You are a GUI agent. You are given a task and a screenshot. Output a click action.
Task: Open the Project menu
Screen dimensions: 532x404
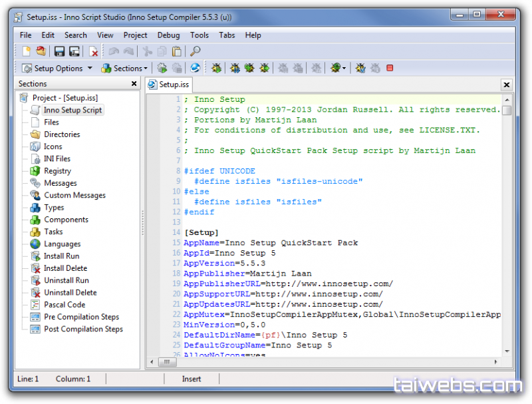(x=135, y=35)
